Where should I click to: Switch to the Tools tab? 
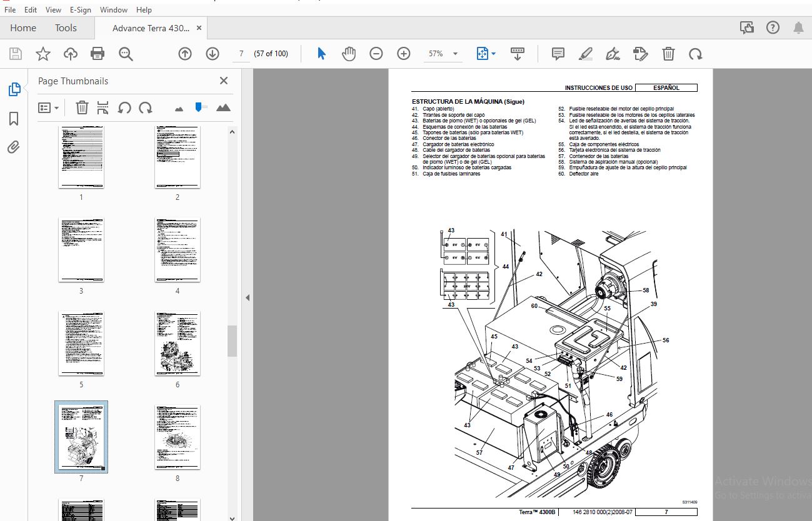(x=66, y=27)
